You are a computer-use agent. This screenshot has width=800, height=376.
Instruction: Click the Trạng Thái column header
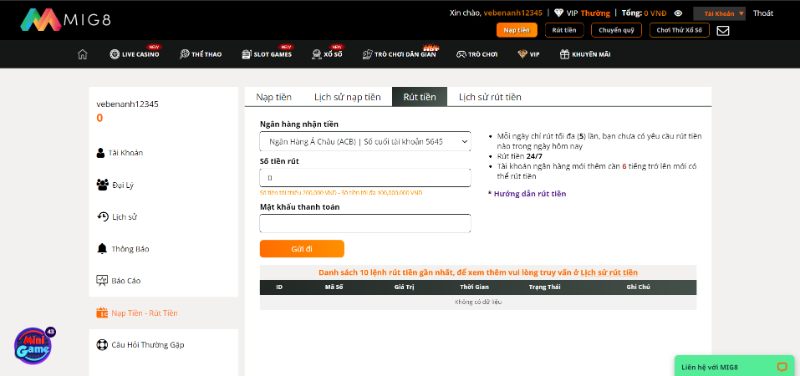[x=545, y=287]
